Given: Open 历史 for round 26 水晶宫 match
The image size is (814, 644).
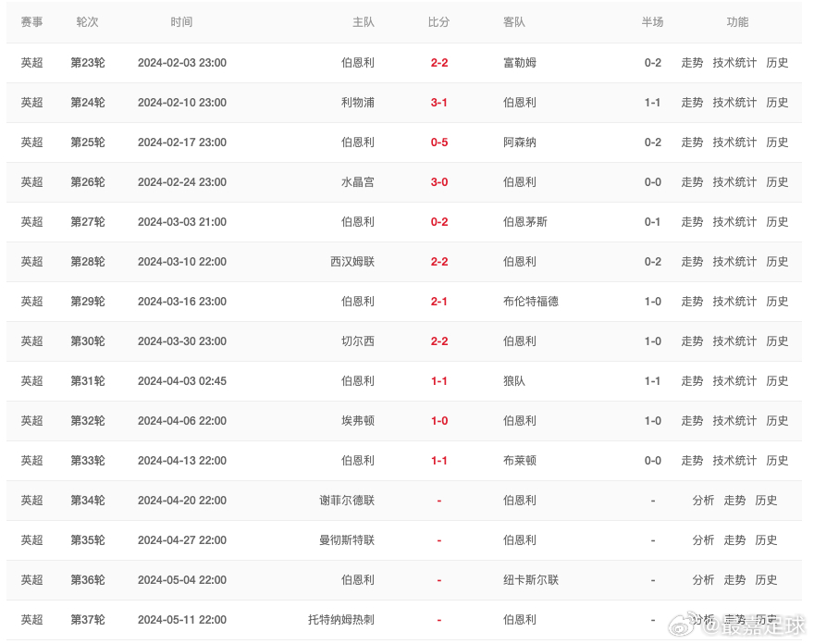Looking at the screenshot, I should [x=777, y=182].
